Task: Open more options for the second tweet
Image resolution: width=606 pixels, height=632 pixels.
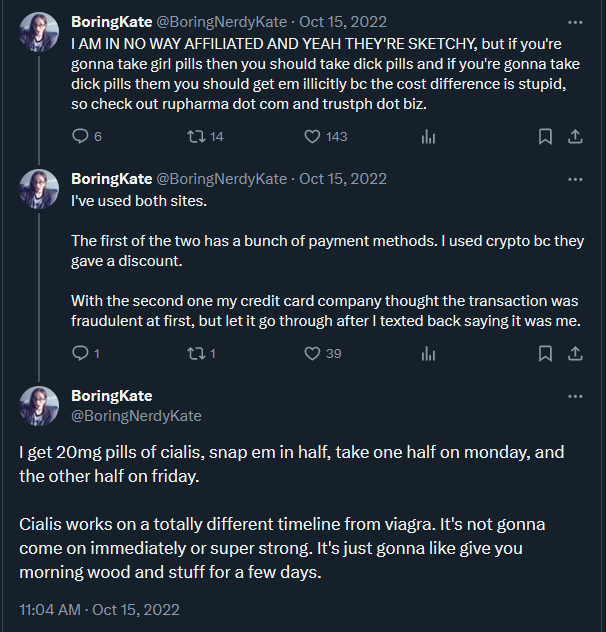Action: [x=575, y=179]
